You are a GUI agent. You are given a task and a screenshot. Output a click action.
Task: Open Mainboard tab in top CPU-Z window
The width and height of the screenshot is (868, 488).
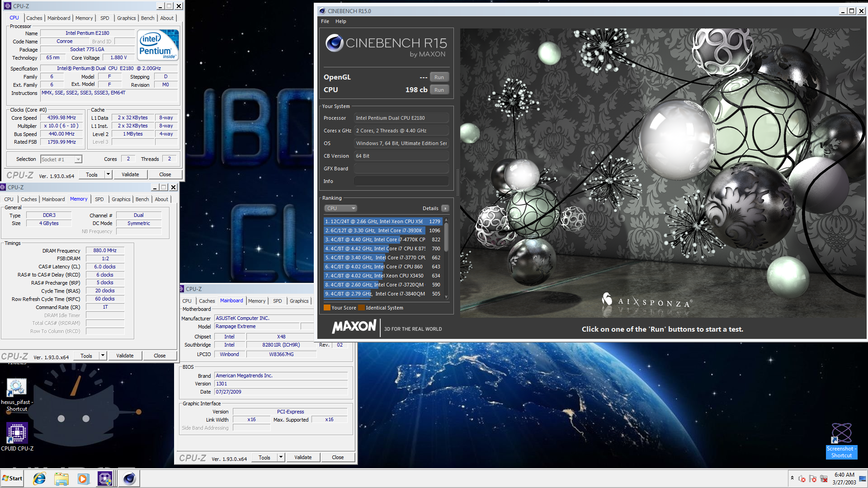[x=59, y=18]
